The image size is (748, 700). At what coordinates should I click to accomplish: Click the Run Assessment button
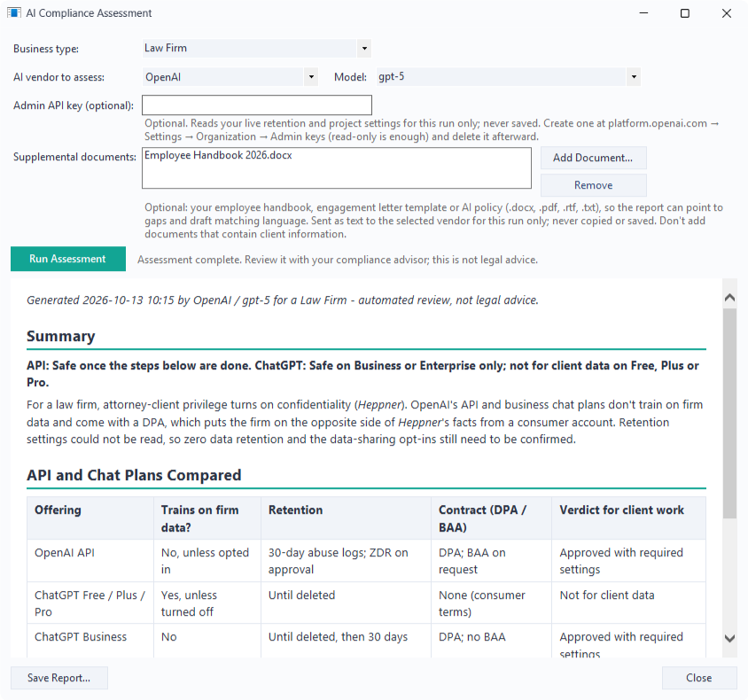point(68,259)
